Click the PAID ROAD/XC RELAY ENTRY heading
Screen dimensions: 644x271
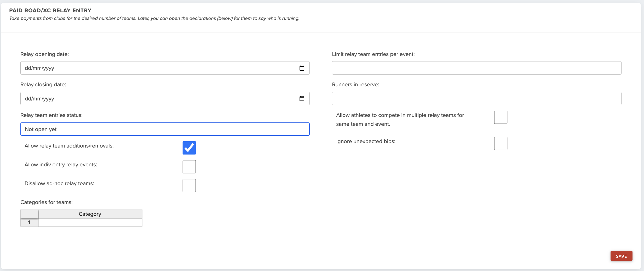click(50, 10)
